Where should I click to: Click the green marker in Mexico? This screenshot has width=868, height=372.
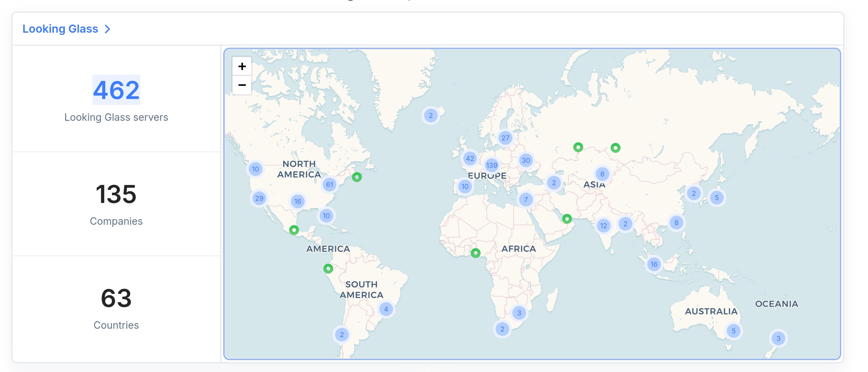coord(294,230)
